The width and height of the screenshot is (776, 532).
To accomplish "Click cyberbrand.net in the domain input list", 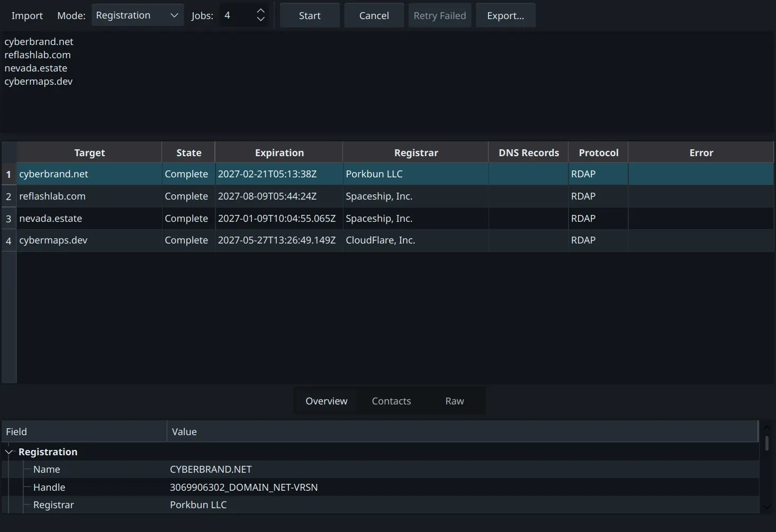I will point(39,41).
